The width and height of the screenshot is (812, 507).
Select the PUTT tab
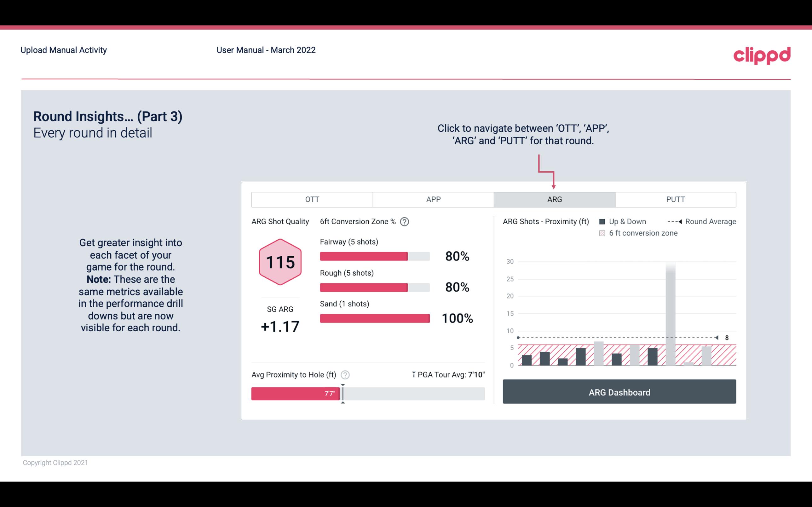[674, 199]
